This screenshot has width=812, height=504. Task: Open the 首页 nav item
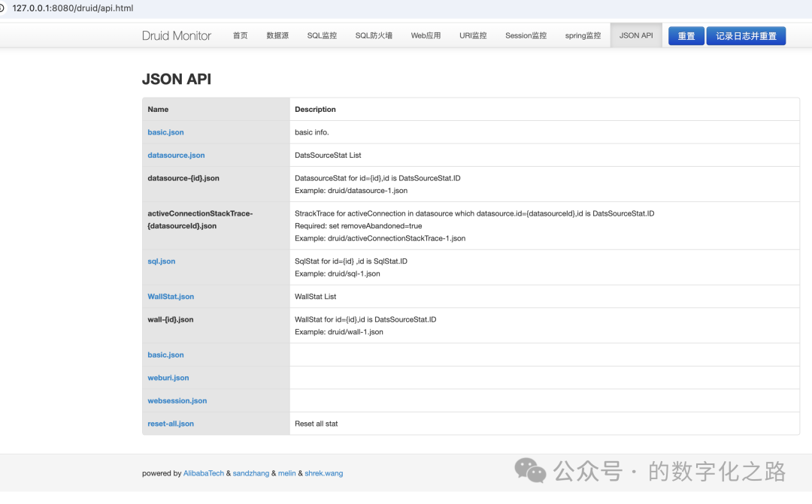coord(240,36)
